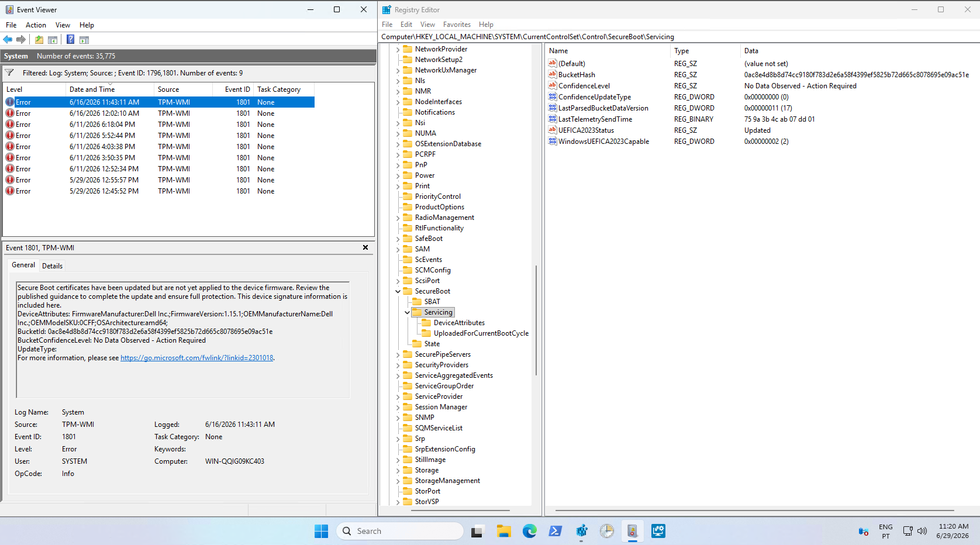Open the Action menu in Event Viewer

[36, 25]
